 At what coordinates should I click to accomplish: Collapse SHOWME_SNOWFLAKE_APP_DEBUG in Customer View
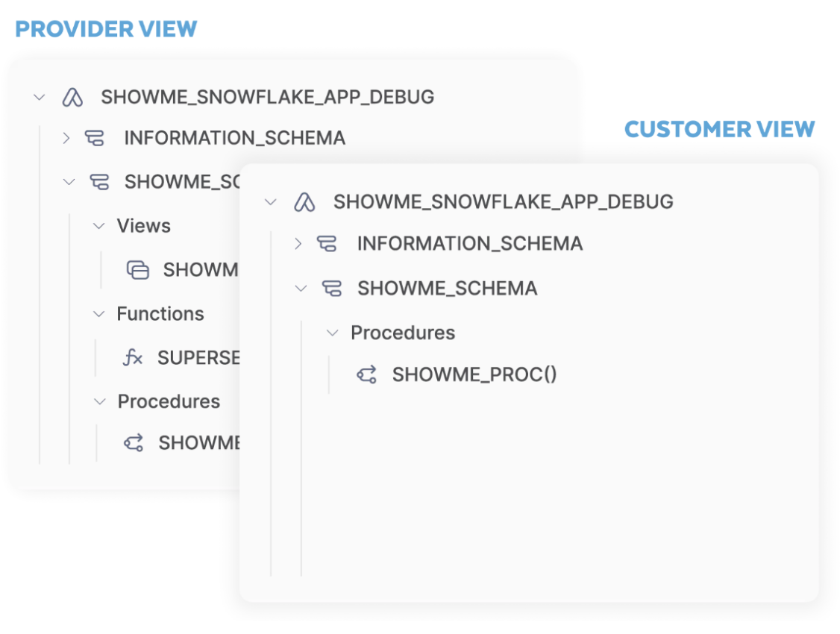click(x=271, y=202)
